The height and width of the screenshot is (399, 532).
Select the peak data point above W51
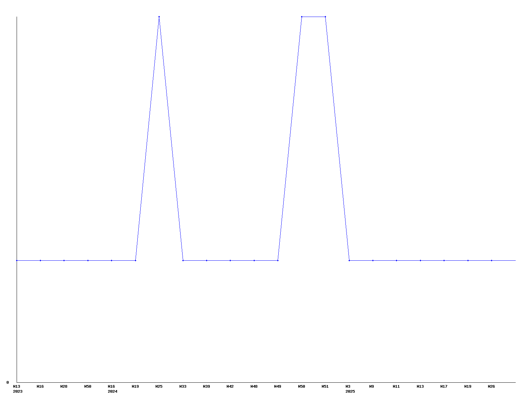(x=325, y=17)
